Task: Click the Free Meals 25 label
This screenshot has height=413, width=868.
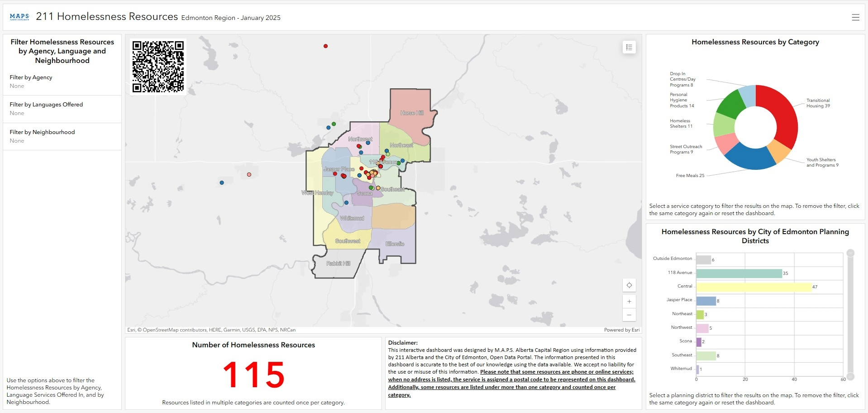Action: click(x=690, y=176)
